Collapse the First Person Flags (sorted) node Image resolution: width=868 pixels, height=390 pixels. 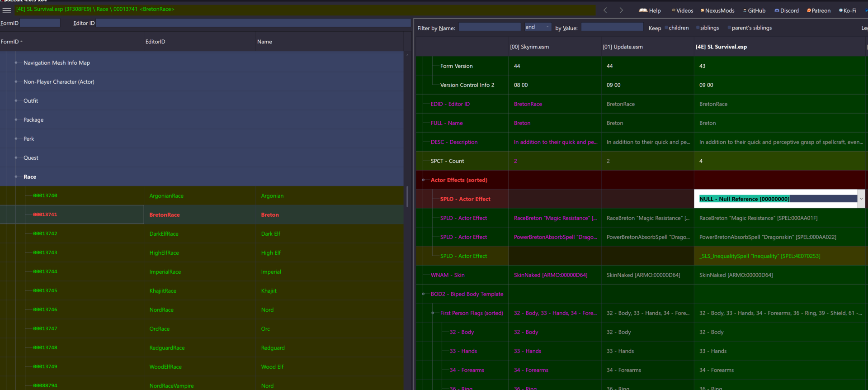click(x=433, y=313)
